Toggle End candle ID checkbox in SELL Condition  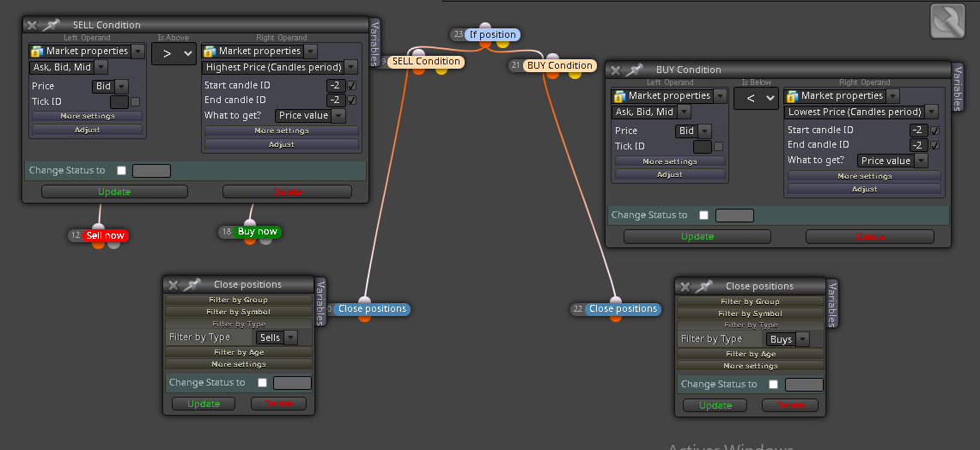tap(352, 100)
